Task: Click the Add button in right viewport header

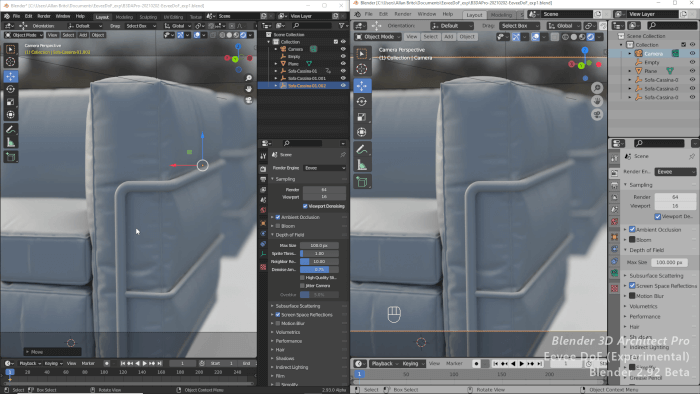Action: [448, 37]
